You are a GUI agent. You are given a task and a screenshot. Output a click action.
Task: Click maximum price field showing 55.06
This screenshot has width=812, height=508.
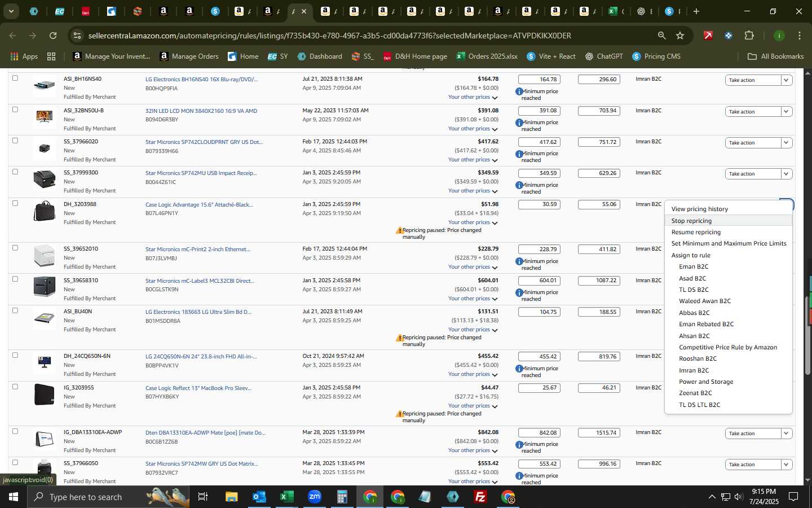coord(599,204)
